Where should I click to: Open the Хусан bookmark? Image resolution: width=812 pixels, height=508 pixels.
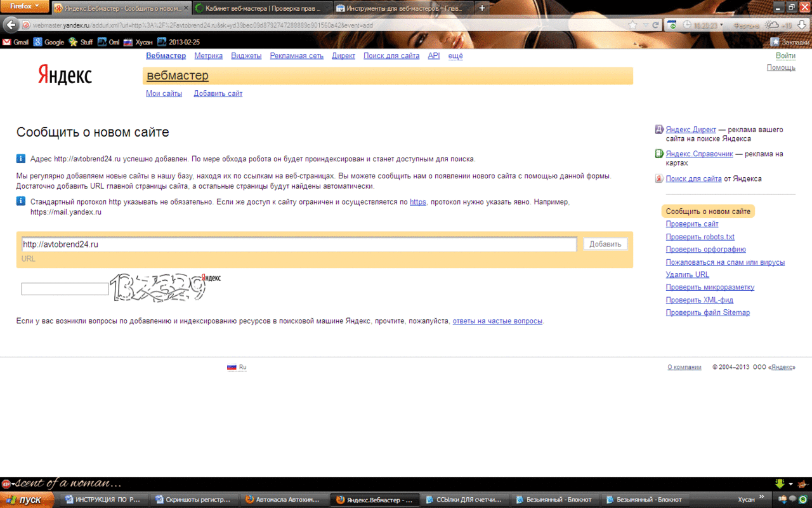click(138, 42)
